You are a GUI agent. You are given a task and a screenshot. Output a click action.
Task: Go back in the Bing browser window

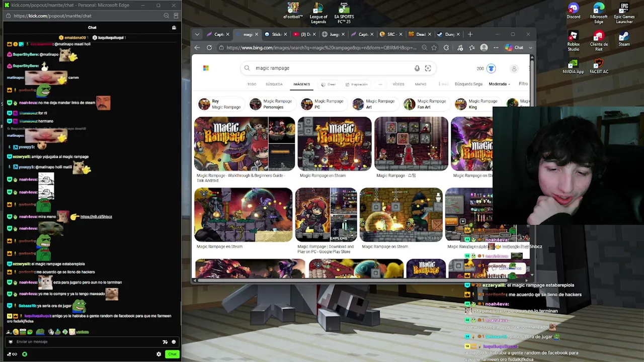click(197, 48)
